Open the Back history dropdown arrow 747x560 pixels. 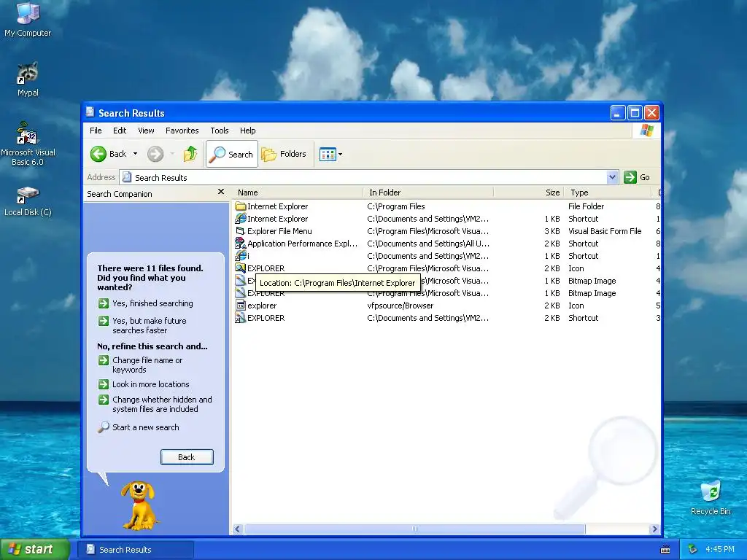point(135,154)
